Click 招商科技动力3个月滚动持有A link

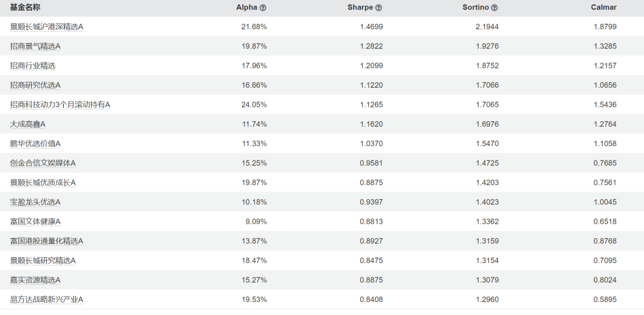click(x=60, y=105)
